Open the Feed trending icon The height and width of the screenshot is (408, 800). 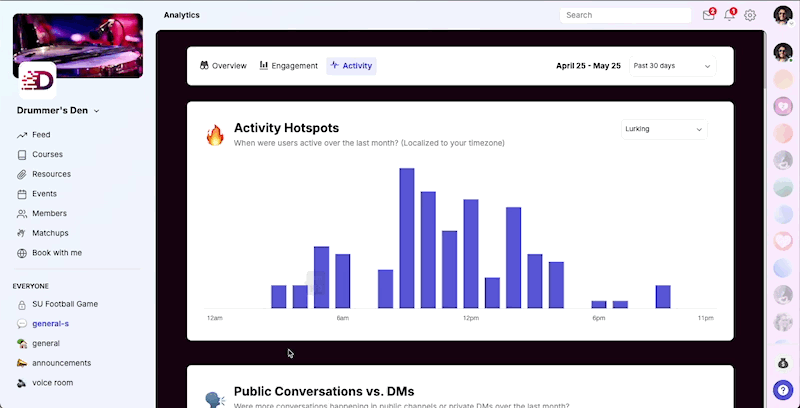pos(21,135)
